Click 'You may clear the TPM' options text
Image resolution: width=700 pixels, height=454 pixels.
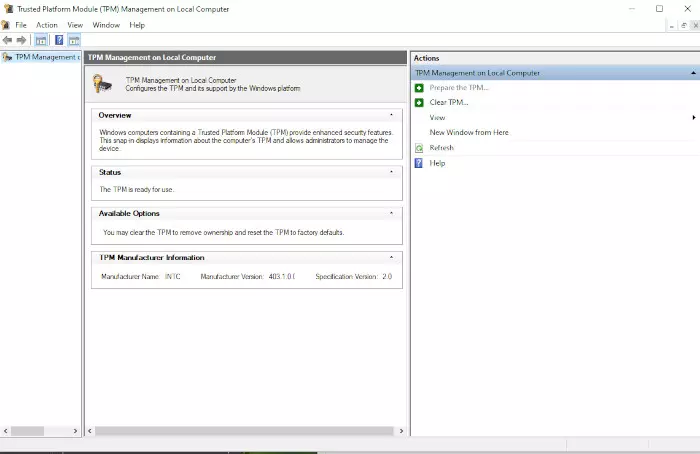tap(223, 232)
